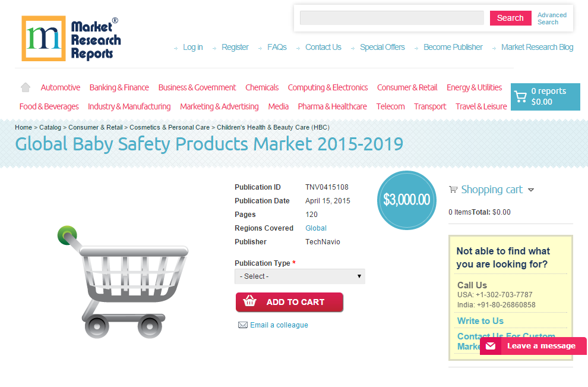The height and width of the screenshot is (387, 588).
Task: Select the Automotive category
Action: pyautogui.click(x=60, y=87)
